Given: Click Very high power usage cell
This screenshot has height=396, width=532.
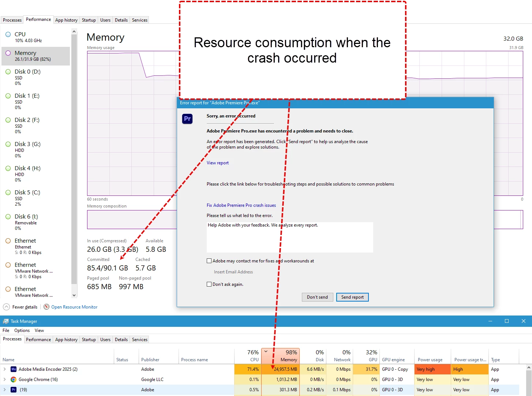Looking at the screenshot, I should point(433,369).
